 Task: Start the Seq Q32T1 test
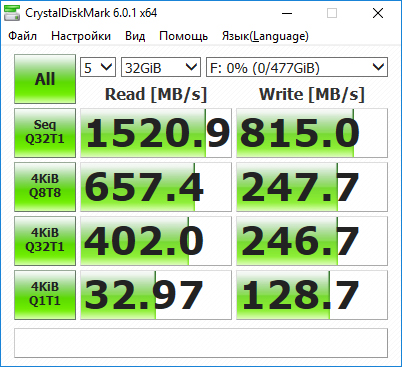pos(45,133)
